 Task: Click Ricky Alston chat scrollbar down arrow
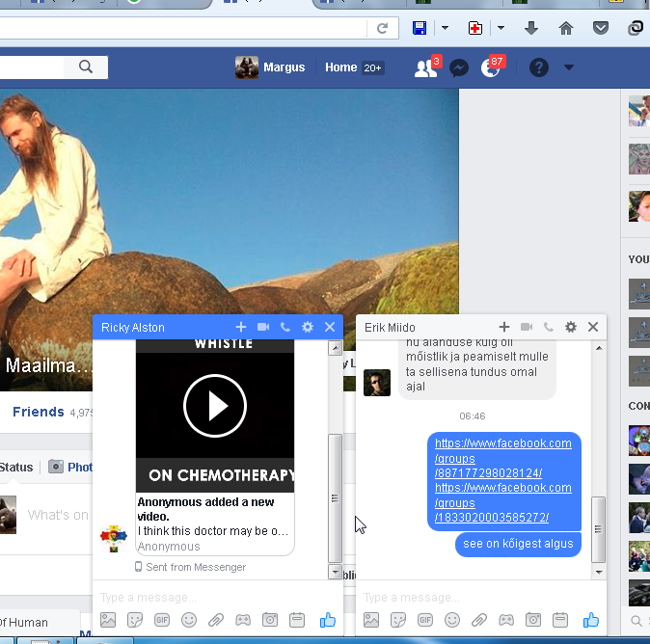point(335,572)
